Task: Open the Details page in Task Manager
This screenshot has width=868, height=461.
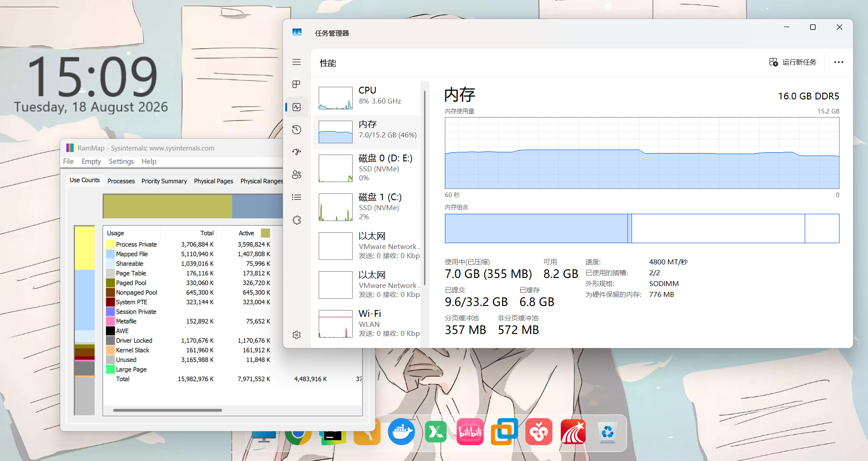Action: [297, 198]
